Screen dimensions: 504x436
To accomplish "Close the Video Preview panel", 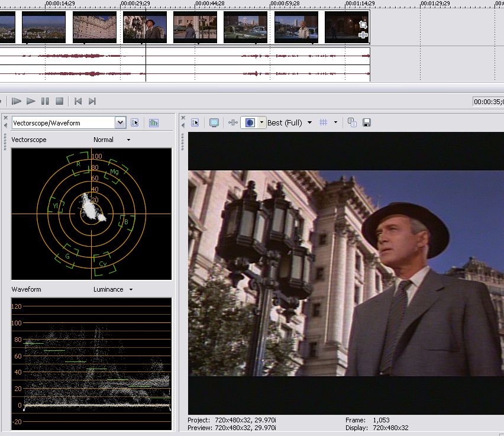I will point(183,118).
